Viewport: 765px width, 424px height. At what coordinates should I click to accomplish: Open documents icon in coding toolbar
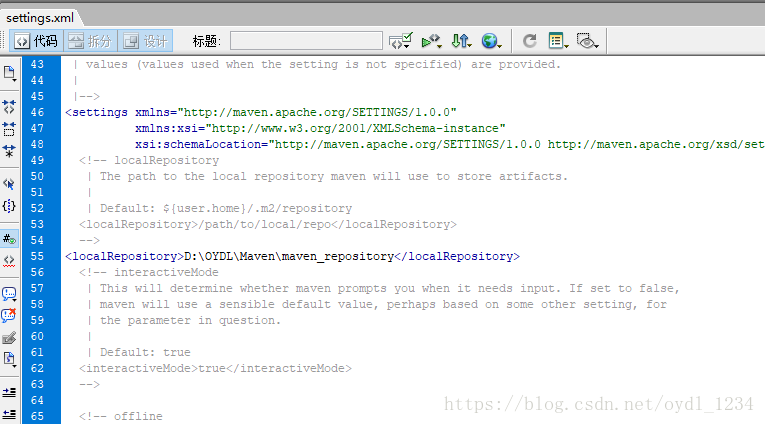click(x=9, y=74)
